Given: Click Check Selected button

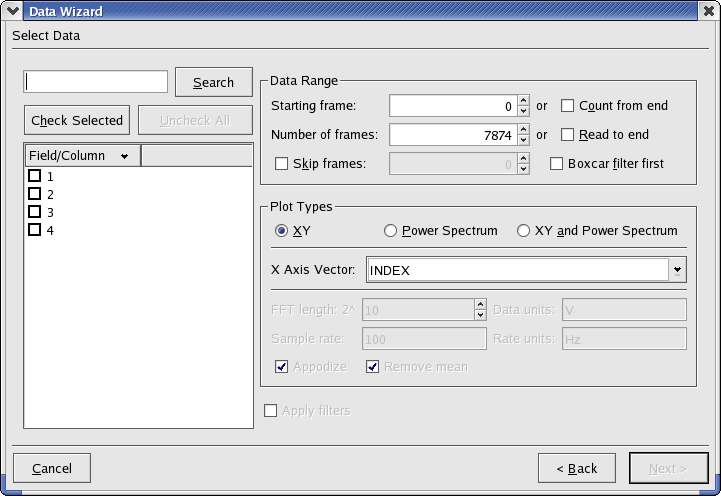Looking at the screenshot, I should click(77, 120).
